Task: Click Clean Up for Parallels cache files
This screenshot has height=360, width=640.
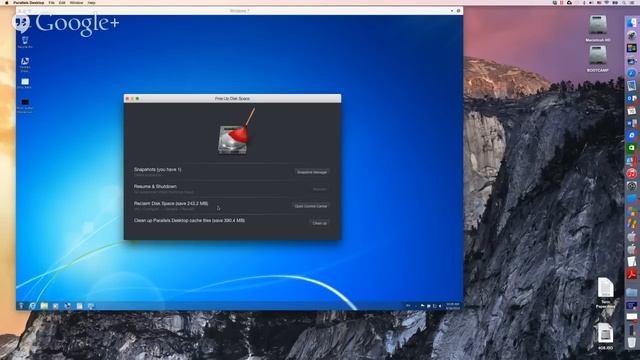Action: click(319, 223)
